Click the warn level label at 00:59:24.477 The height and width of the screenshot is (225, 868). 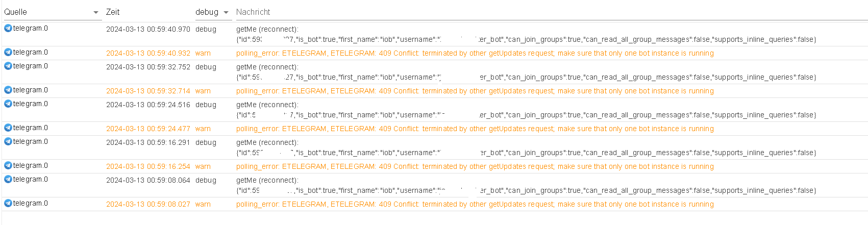click(x=203, y=129)
